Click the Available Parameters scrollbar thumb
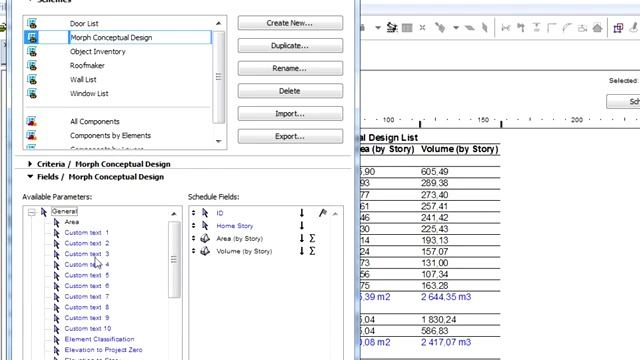This screenshot has width=640, height=360. (174, 260)
